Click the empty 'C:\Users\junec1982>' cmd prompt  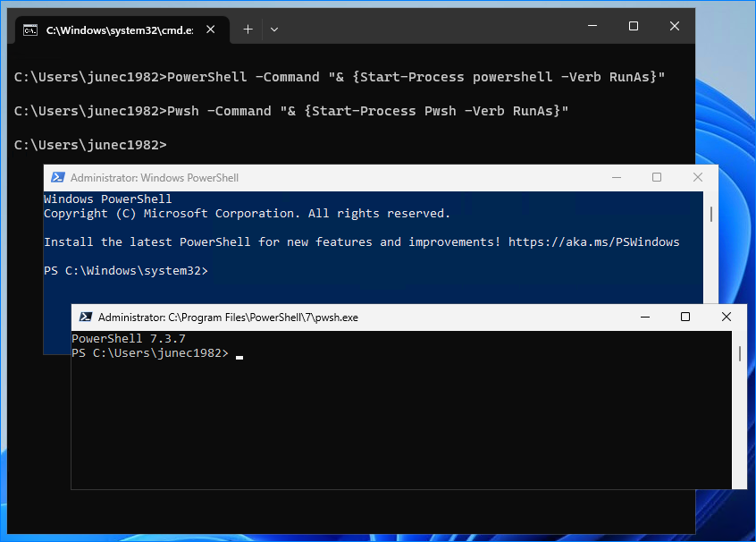[90, 145]
